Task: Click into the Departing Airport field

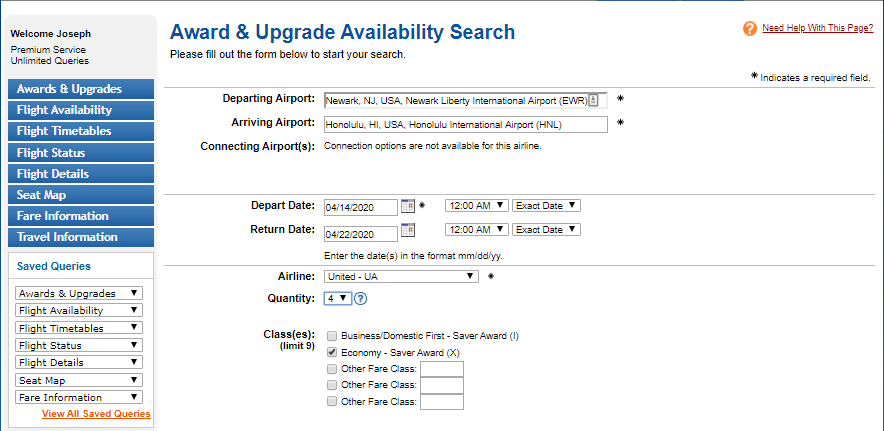Action: (x=466, y=100)
